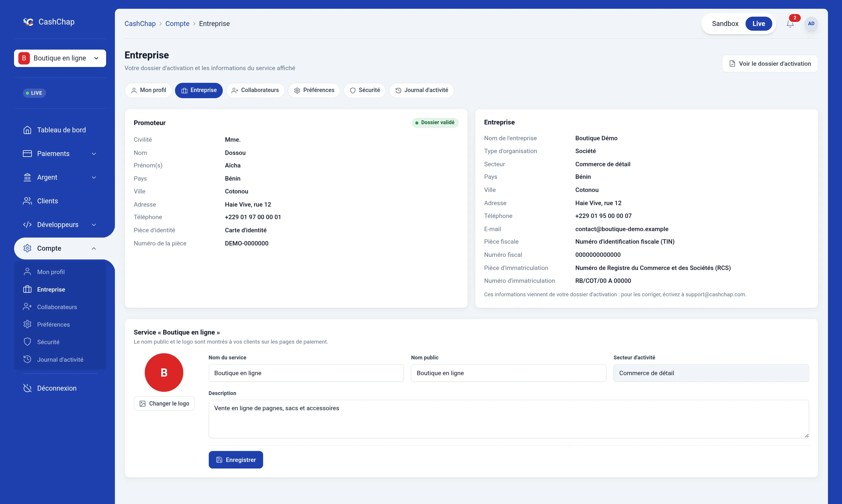Image resolution: width=842 pixels, height=504 pixels.
Task: Click the person icon in Mon profil tab
Action: tap(134, 90)
